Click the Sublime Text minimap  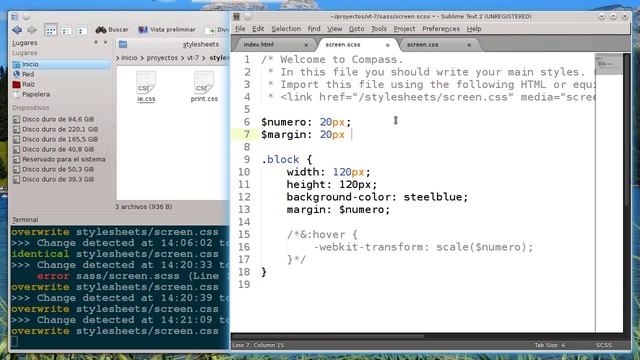[x=609, y=63]
